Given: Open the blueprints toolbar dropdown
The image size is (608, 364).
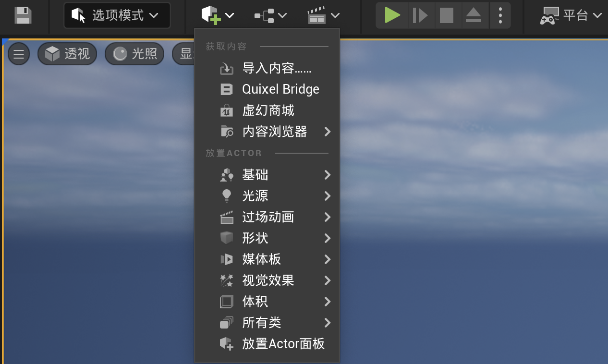Looking at the screenshot, I should tap(270, 15).
